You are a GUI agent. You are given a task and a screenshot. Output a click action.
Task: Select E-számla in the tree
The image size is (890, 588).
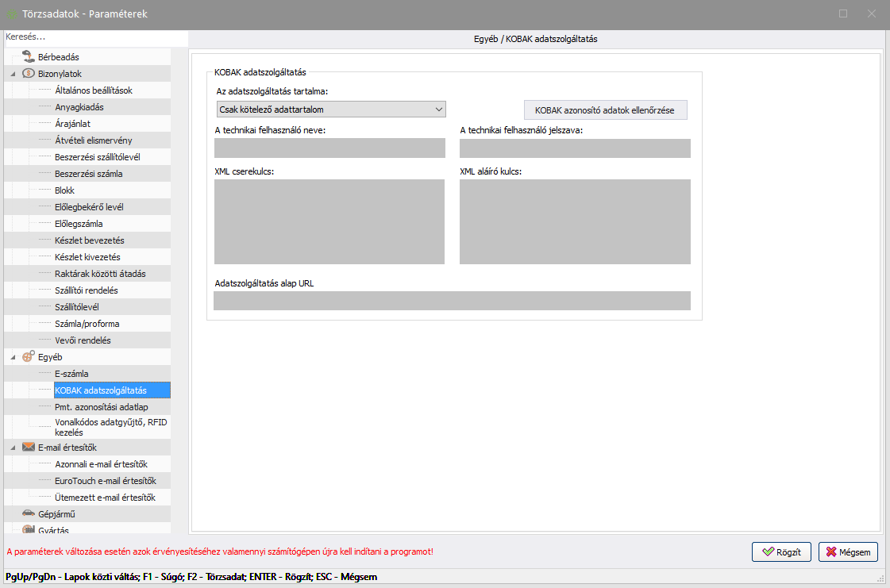pos(71,374)
